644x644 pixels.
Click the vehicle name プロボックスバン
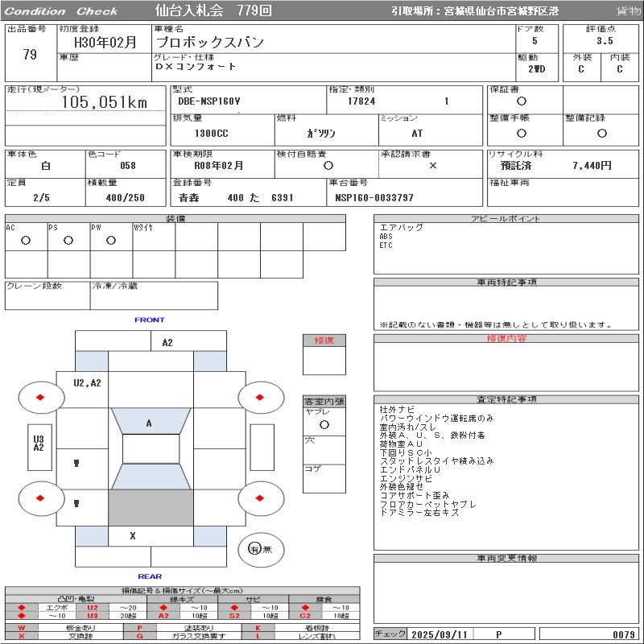[210, 42]
